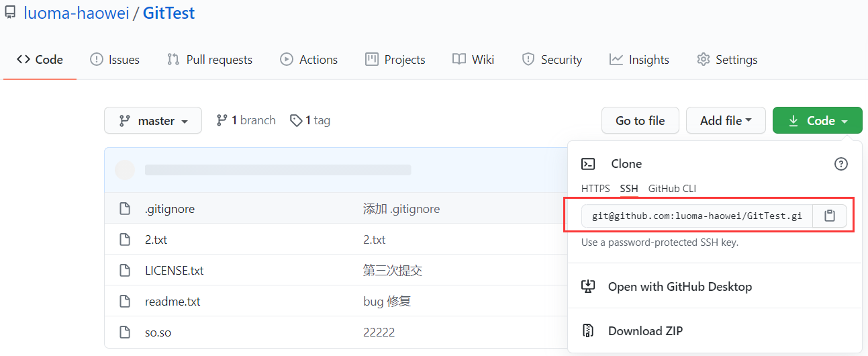Click the file icon next to .gitignore
Image resolution: width=868 pixels, height=356 pixels.
point(124,209)
